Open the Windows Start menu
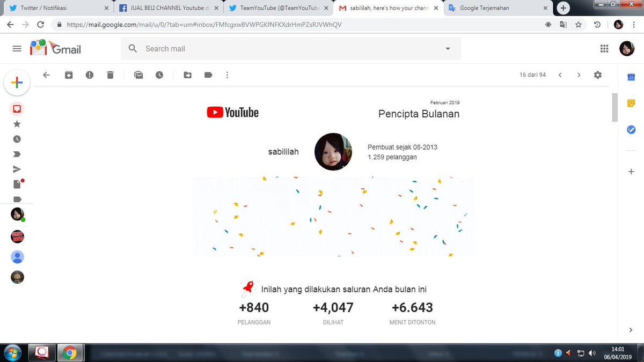The width and height of the screenshot is (644, 362). (12, 352)
